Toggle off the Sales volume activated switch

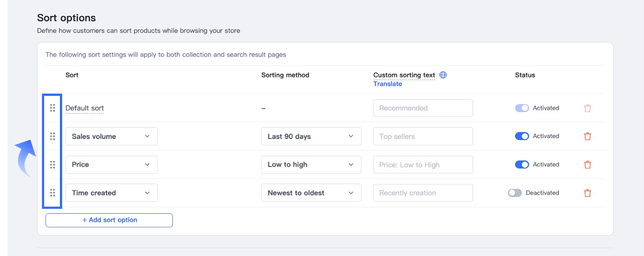pyautogui.click(x=522, y=136)
